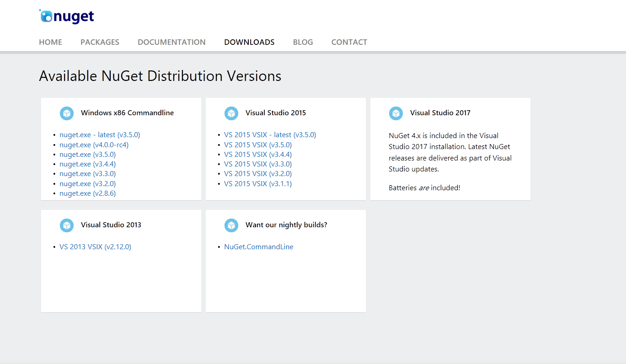Download VS 2015 VSIX (v3.1.1)
The height and width of the screenshot is (364, 626).
[x=258, y=184]
